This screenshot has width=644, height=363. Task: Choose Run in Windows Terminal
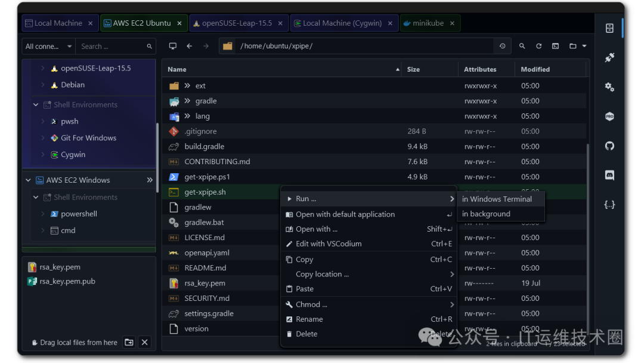click(x=501, y=199)
